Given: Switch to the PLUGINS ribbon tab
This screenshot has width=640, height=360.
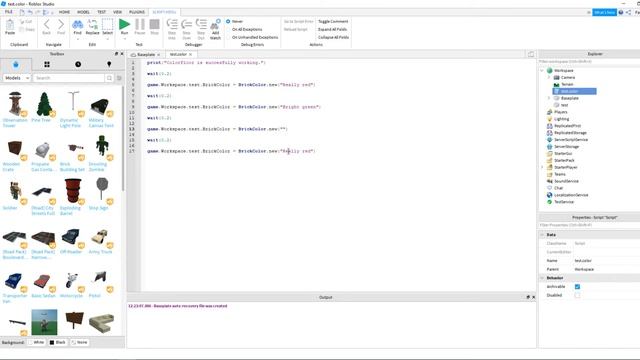Looking at the screenshot, I should 137,12.
